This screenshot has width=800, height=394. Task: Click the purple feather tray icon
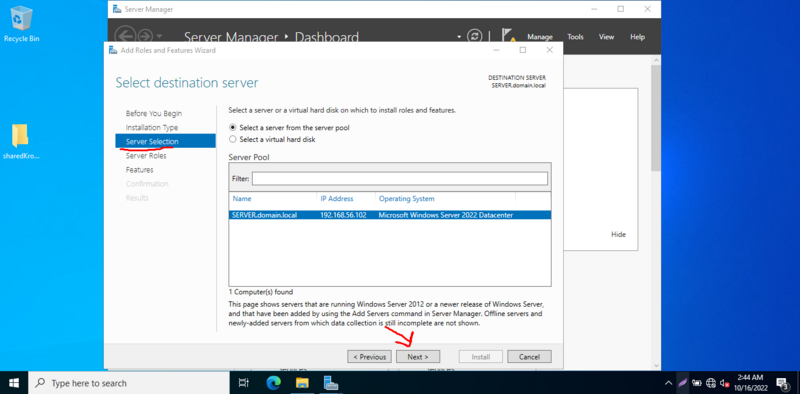(x=683, y=383)
